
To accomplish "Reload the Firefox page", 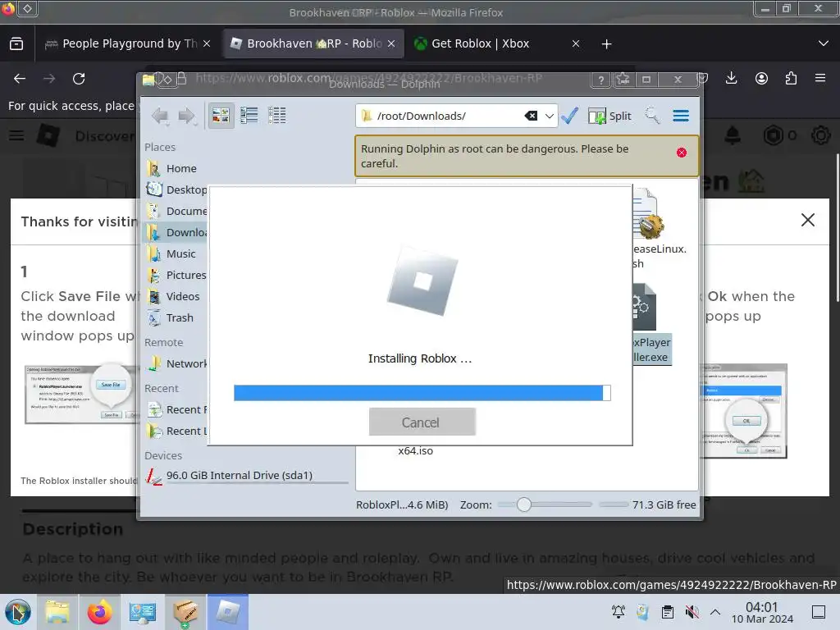I will pos(79,79).
